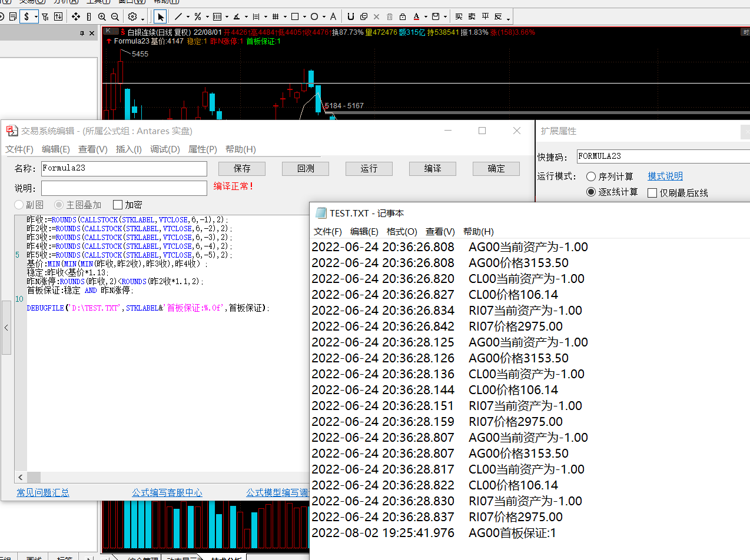Click the 保存 button
Viewport: 750px width, 560px height.
[x=242, y=169]
